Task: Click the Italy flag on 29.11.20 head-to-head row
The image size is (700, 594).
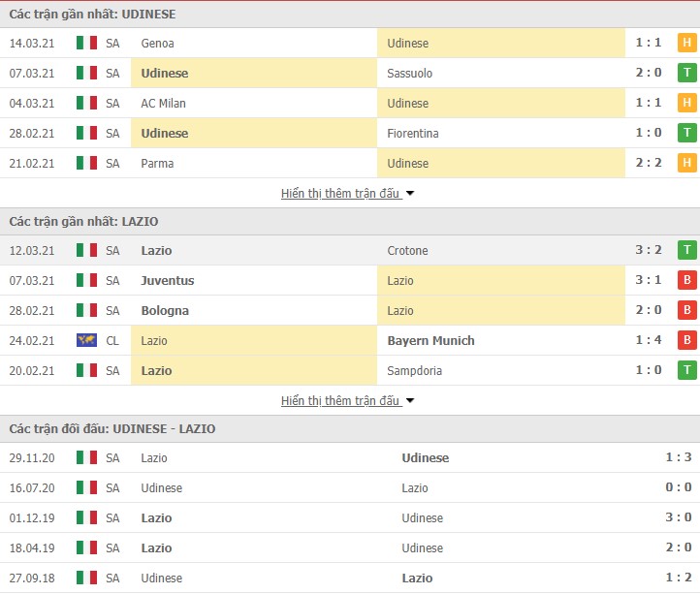Action: (x=86, y=457)
